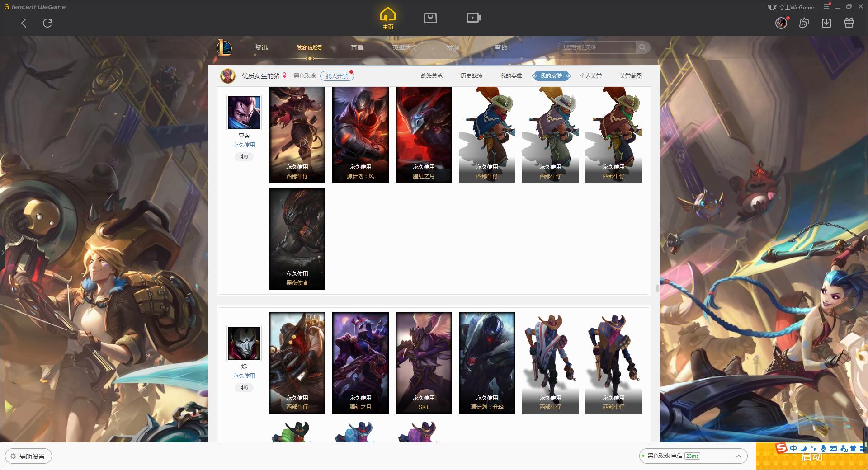This screenshot has height=470, width=868.
Task: Click the 23ms ping indicator
Action: [x=692, y=456]
